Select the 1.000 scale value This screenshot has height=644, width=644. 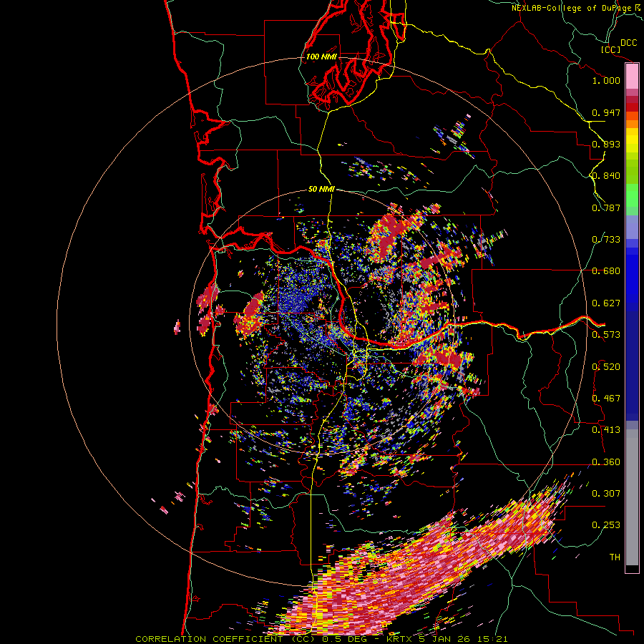click(606, 80)
